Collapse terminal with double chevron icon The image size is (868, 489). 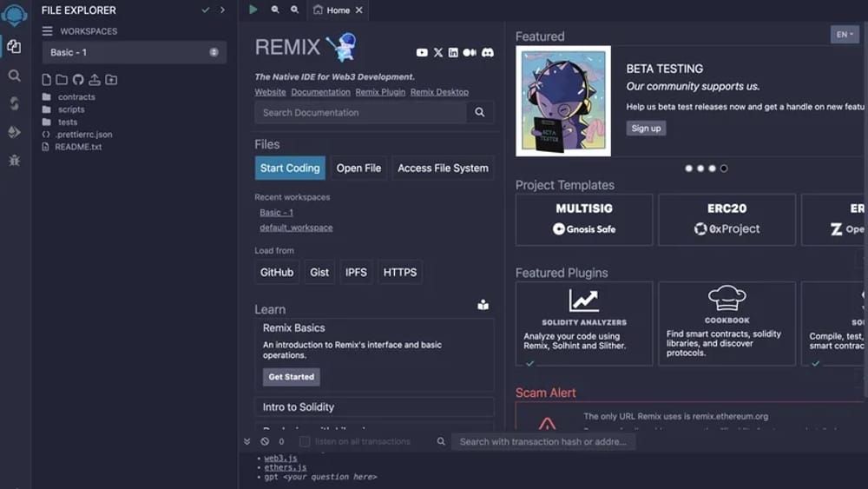coord(247,441)
